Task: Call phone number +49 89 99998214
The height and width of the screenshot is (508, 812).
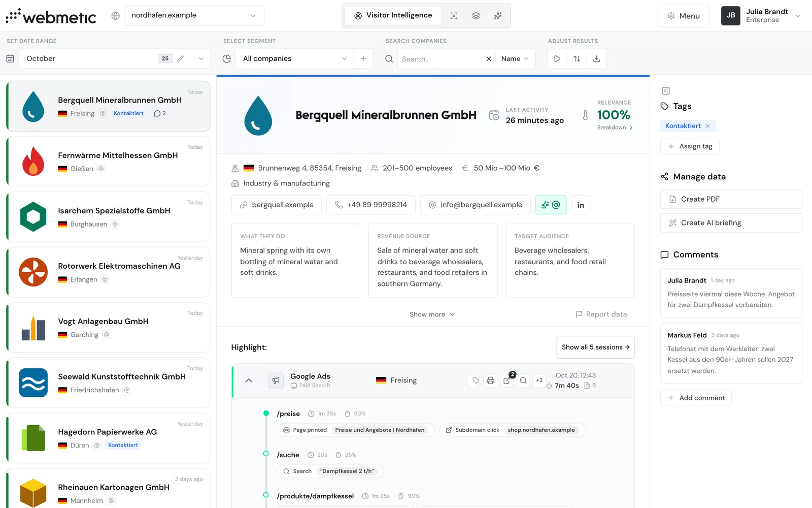Action: tap(371, 205)
